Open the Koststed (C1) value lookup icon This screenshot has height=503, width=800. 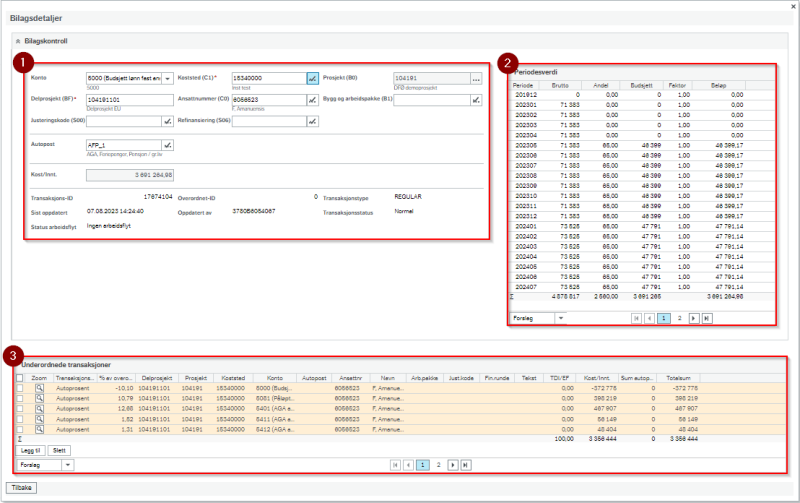312,79
